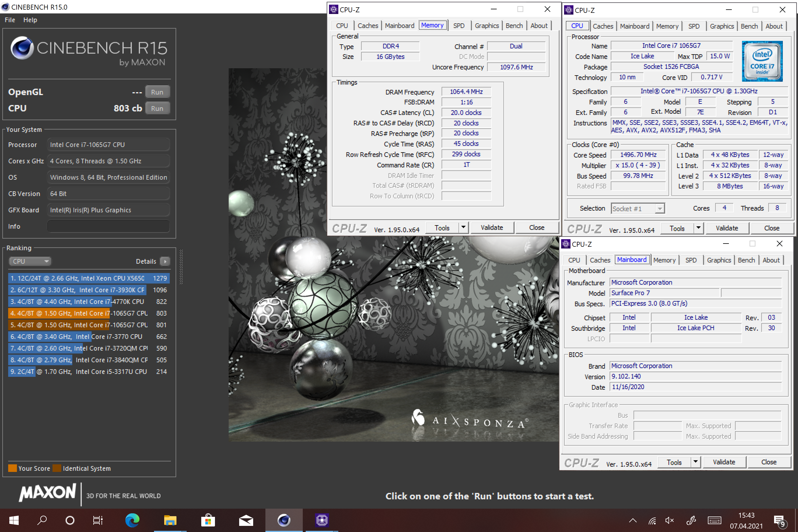Image resolution: width=798 pixels, height=532 pixels.
Task: Switch to CPU-Z taskbar icon
Action: click(322, 520)
